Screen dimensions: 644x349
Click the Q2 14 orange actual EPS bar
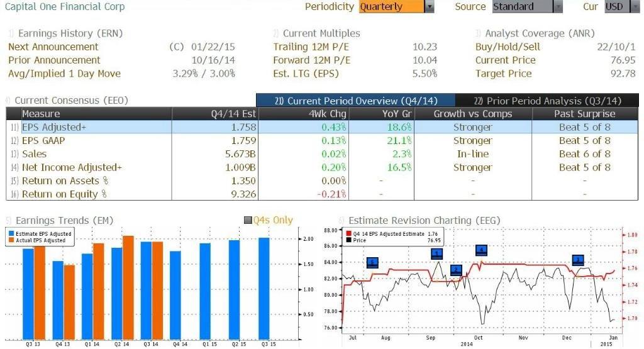(128, 287)
